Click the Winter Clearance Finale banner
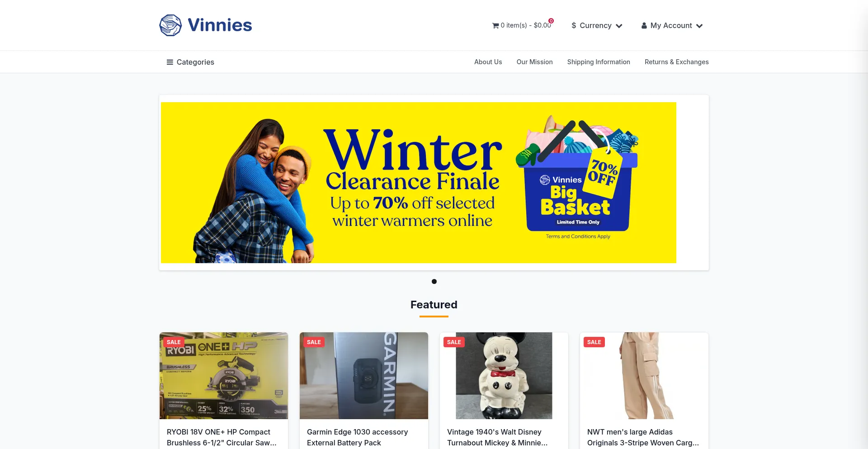The width and height of the screenshot is (868, 449). pyautogui.click(x=419, y=183)
